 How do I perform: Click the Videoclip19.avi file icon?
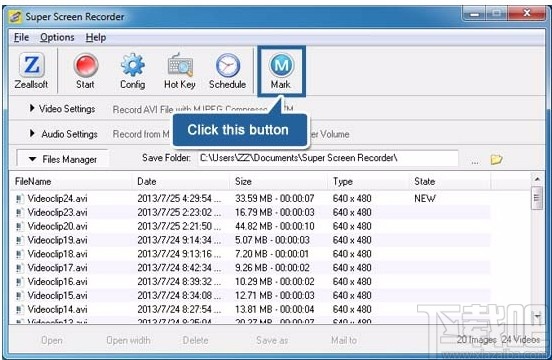(20, 240)
